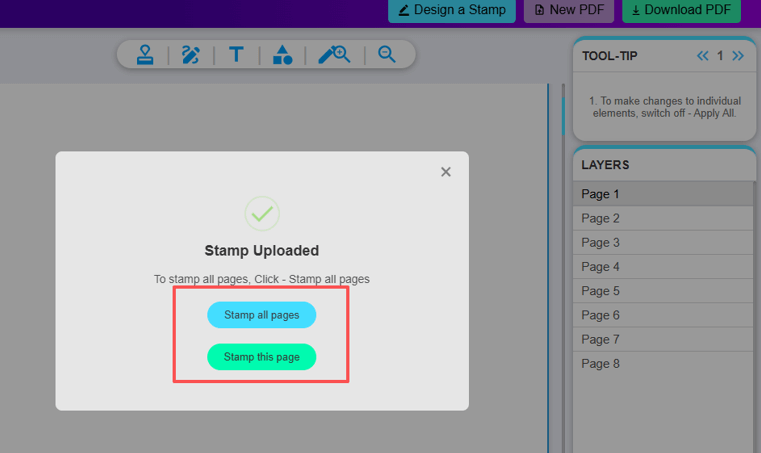The width and height of the screenshot is (761, 453).
Task: Close the Stamp Uploaded dialog
Action: click(x=446, y=172)
